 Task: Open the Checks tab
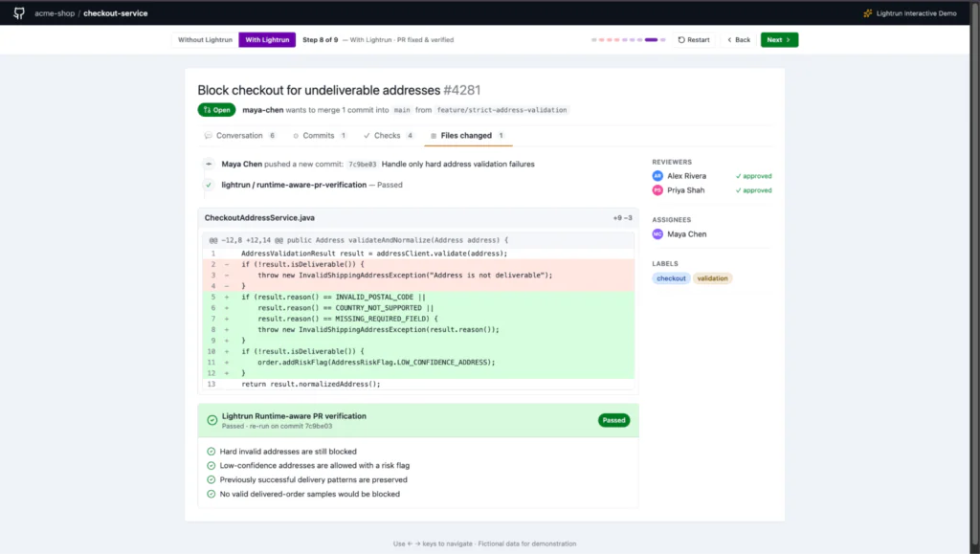coord(389,136)
